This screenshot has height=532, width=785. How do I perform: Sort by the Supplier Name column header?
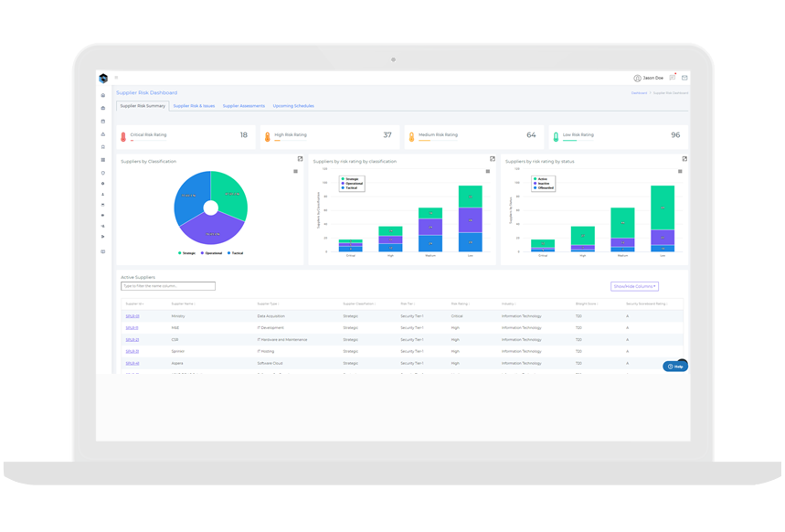coord(184,304)
